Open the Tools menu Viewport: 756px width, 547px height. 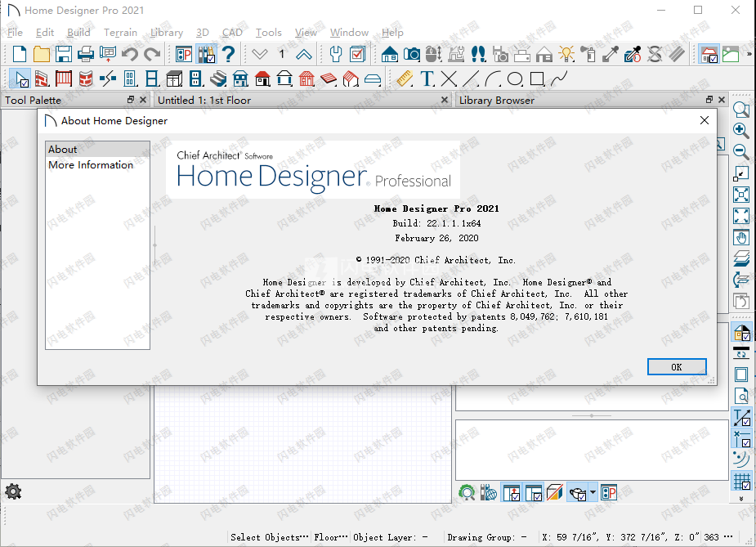269,33
